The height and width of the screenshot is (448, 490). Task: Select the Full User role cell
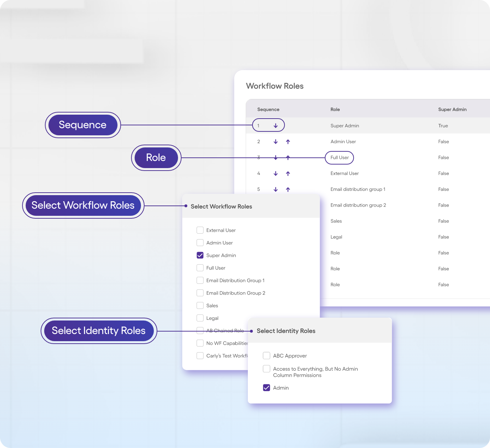point(339,157)
